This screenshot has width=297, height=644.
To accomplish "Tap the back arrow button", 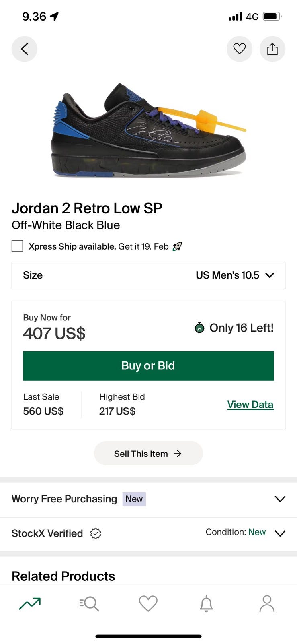I will click(25, 49).
